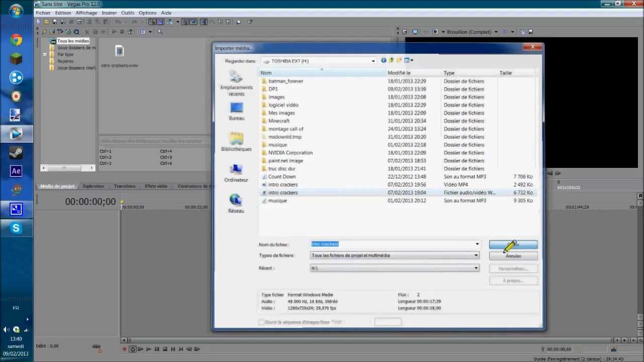Viewport: 644px width, 362px height.
Task: Launch Google Chrome from taskbar
Action: 16,40
